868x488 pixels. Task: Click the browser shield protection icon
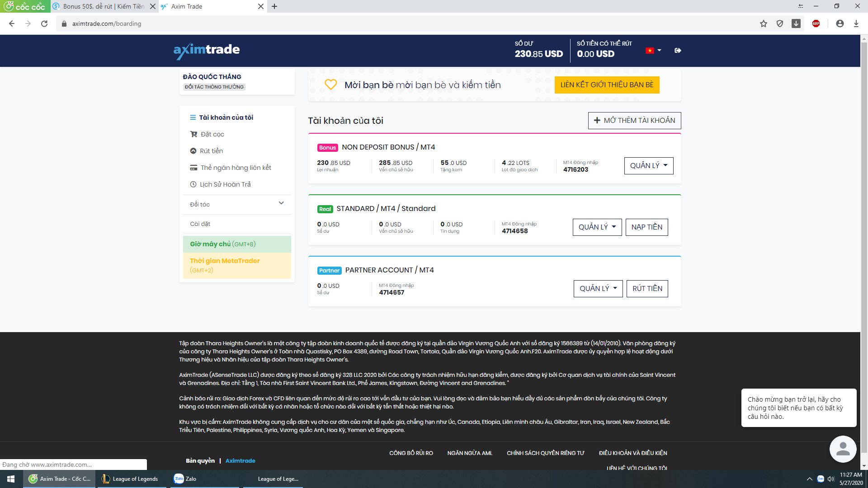tap(779, 23)
